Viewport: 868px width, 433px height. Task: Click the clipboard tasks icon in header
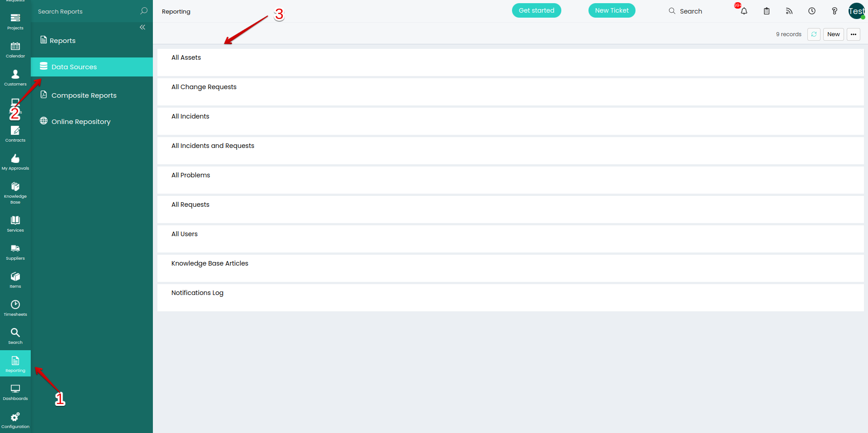766,11
